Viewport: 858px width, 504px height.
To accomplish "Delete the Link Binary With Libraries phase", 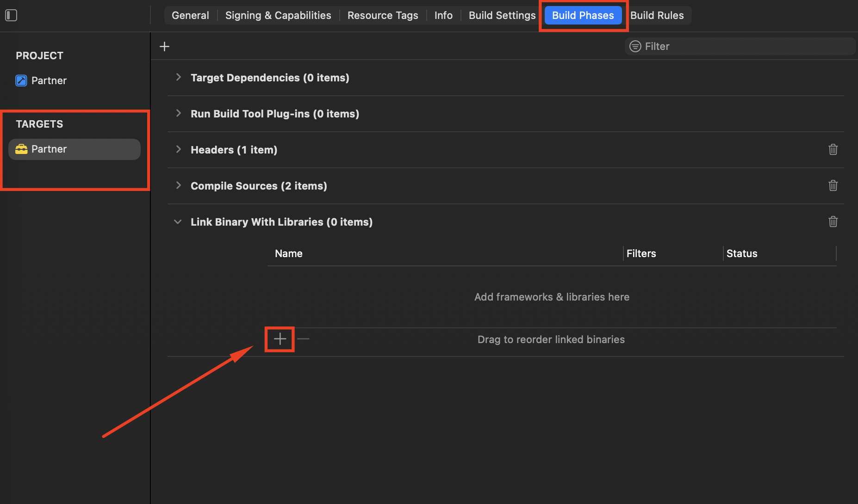I will click(833, 221).
